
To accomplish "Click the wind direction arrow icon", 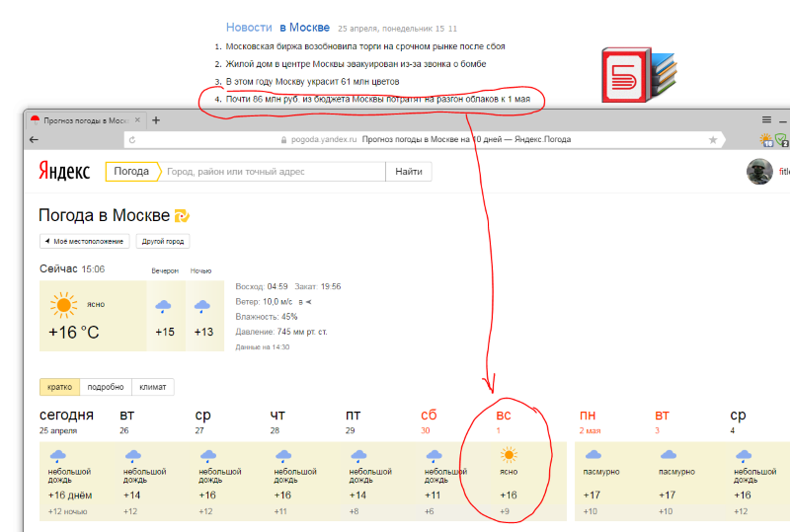I will point(308,302).
